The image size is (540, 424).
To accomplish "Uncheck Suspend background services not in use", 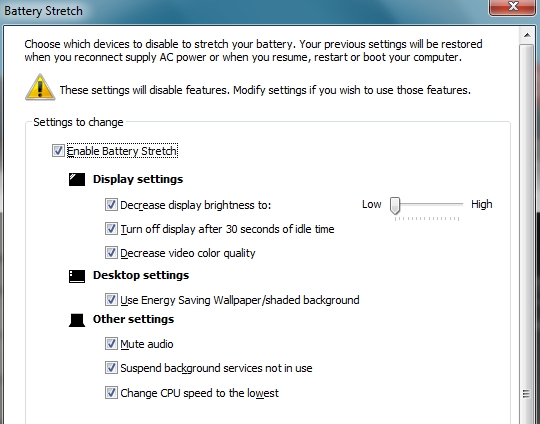I will pos(111,368).
